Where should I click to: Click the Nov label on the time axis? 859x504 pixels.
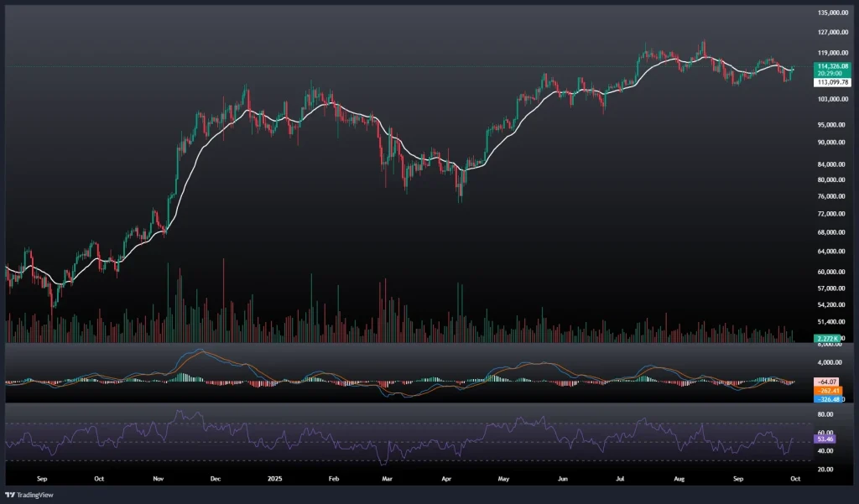(158, 479)
